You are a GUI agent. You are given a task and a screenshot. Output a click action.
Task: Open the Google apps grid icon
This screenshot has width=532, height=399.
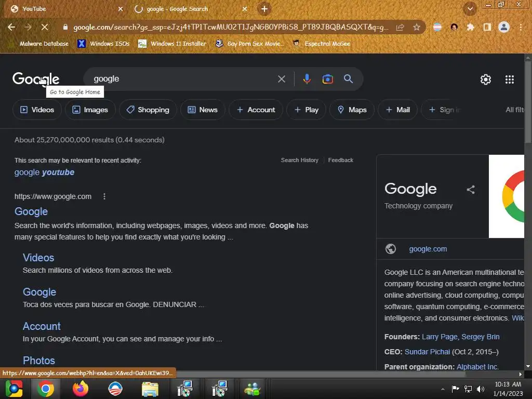point(509,79)
